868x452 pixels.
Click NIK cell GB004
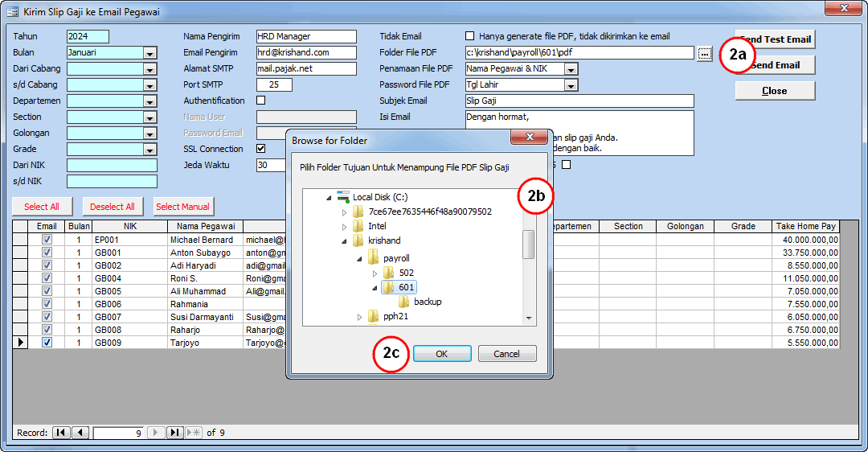[129, 278]
